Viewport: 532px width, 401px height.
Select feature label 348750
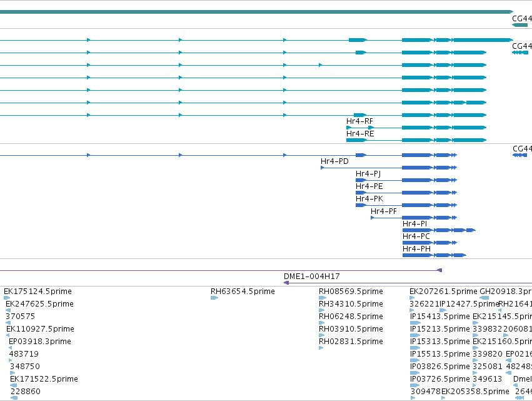coord(25,367)
